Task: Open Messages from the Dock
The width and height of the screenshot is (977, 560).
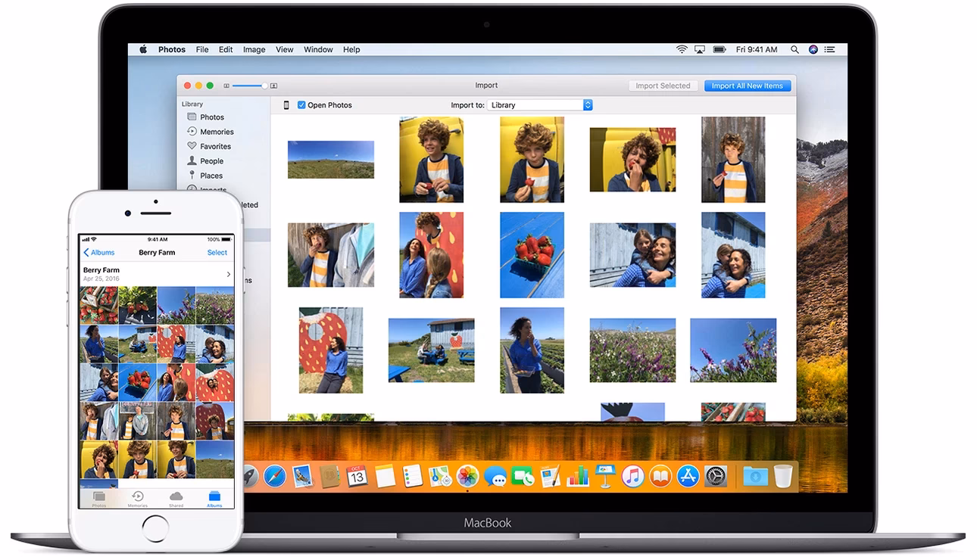Action: click(x=495, y=476)
